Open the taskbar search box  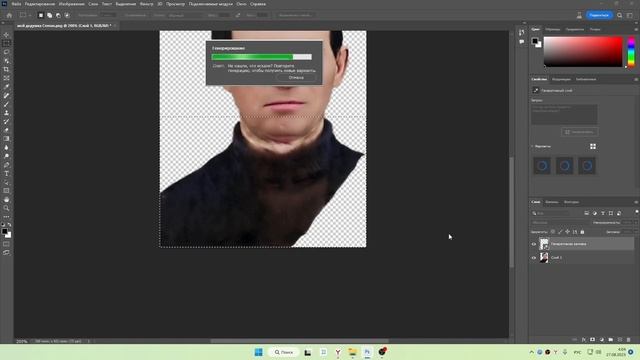click(284, 352)
